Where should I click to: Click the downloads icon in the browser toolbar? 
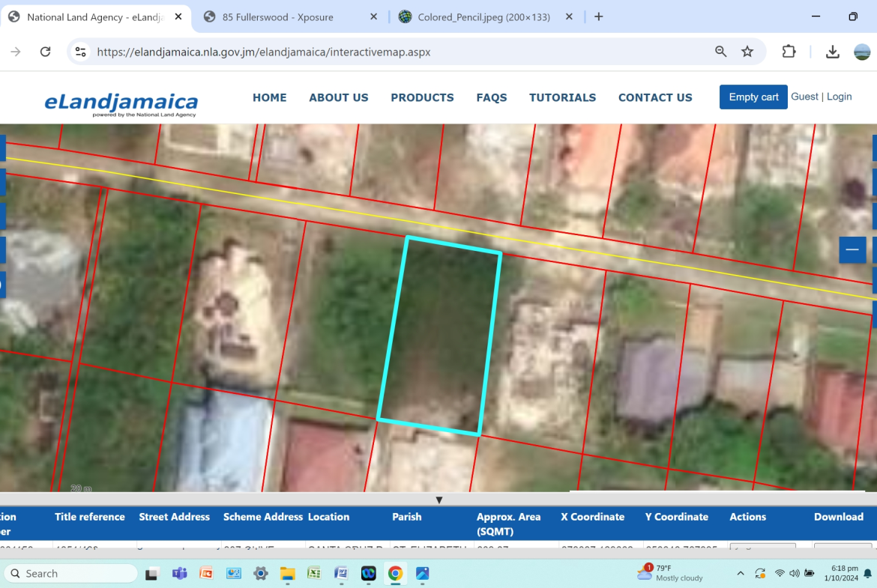[832, 52]
